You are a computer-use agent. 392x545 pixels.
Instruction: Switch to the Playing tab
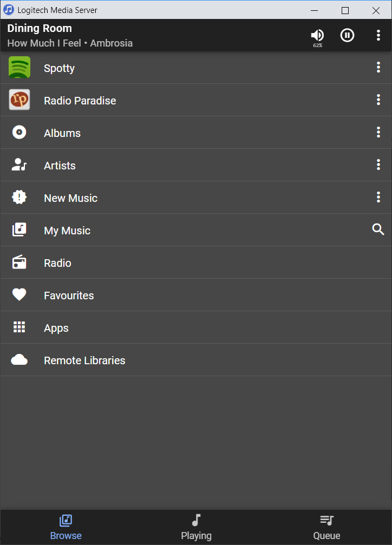point(196,527)
